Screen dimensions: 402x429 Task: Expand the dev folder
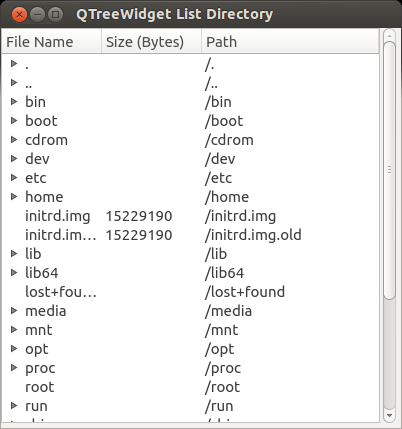(x=14, y=158)
